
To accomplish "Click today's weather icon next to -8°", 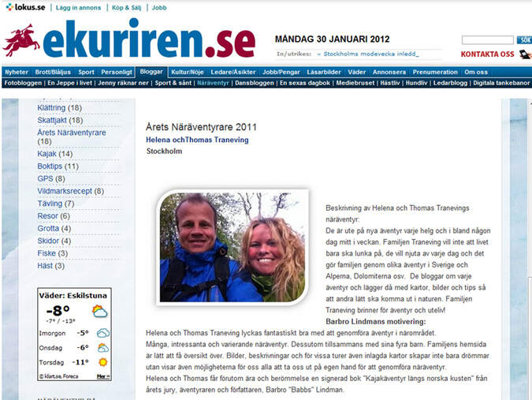I will [x=100, y=311].
